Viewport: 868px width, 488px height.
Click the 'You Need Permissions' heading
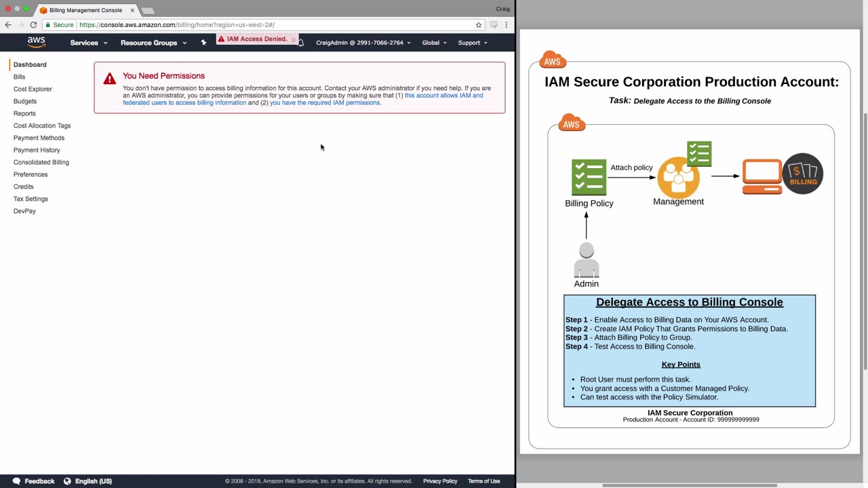(x=163, y=76)
